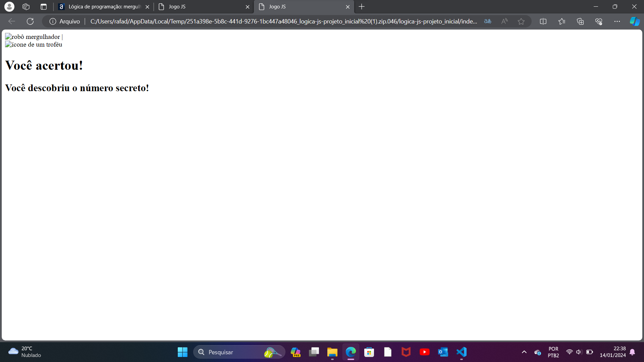Open the volume control

click(579, 352)
